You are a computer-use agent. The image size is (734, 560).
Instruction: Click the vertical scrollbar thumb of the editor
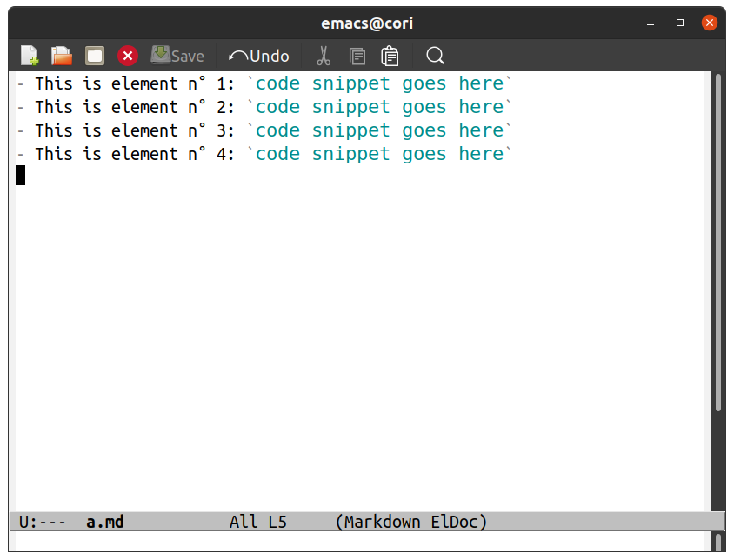pyautogui.click(x=718, y=243)
